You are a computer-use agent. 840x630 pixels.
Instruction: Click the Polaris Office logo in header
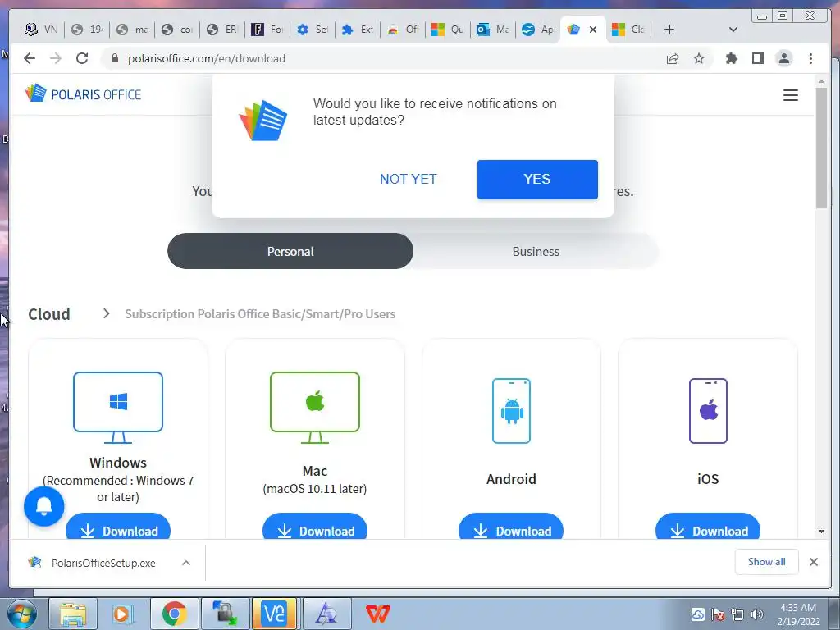tap(83, 94)
